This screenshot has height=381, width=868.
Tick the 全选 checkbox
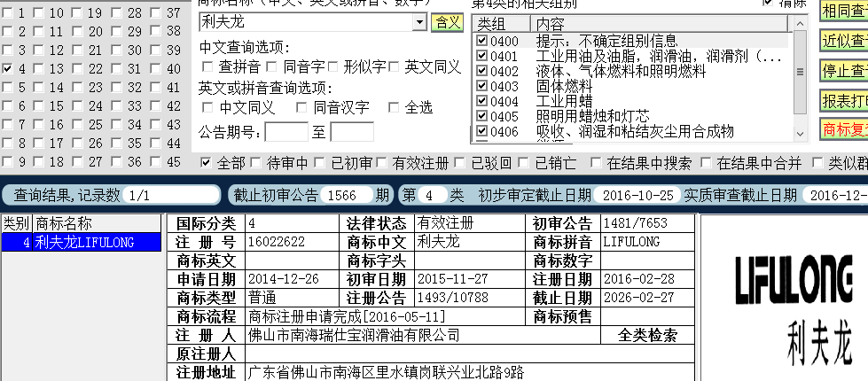coord(394,107)
